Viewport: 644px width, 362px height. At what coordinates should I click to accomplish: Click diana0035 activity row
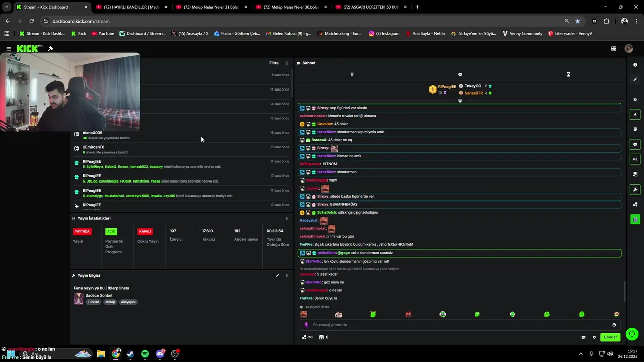(x=181, y=135)
